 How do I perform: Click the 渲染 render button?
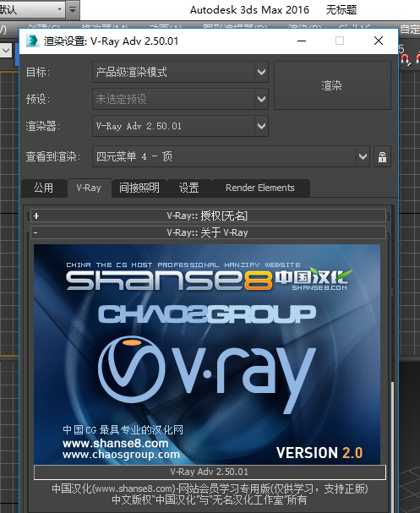click(332, 85)
